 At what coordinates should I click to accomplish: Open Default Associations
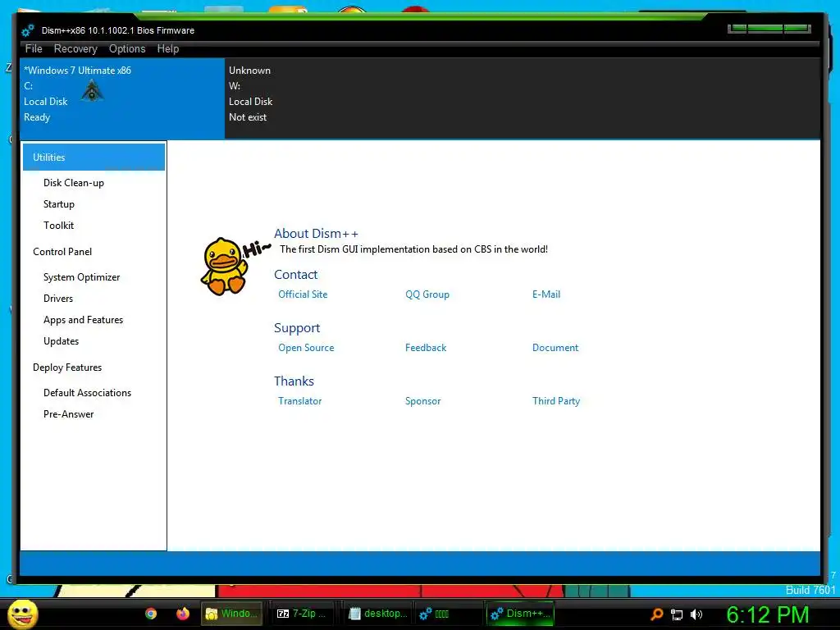87,393
